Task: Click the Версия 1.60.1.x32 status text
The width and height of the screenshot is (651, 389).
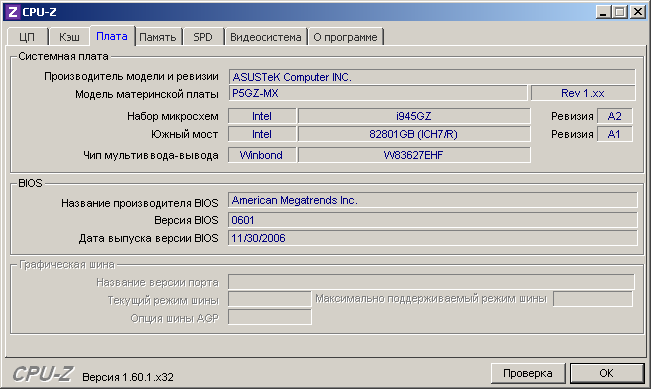Action: (x=128, y=377)
